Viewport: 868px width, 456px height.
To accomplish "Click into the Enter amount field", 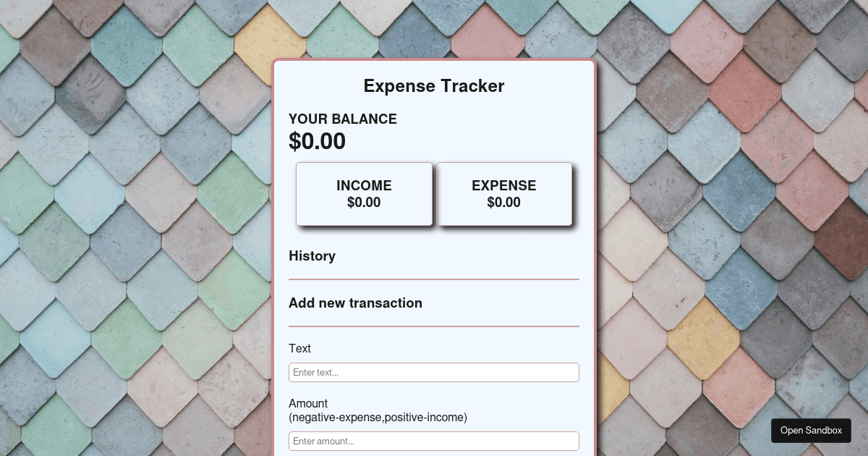I will pos(434,441).
